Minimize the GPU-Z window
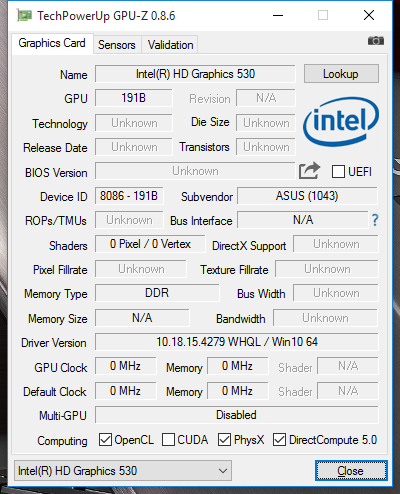This screenshot has width=400, height=494. 278,15
